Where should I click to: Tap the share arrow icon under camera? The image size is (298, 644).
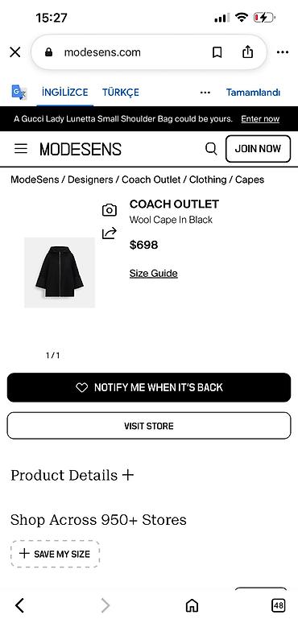pyautogui.click(x=110, y=233)
